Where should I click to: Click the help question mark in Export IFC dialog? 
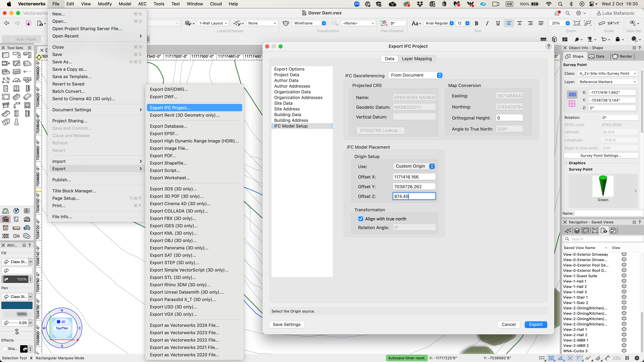(x=548, y=46)
